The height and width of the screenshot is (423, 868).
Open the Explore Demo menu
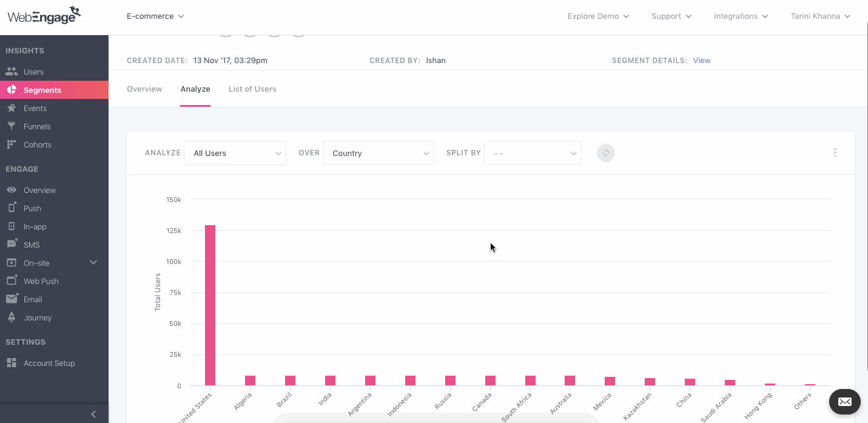[x=597, y=16]
